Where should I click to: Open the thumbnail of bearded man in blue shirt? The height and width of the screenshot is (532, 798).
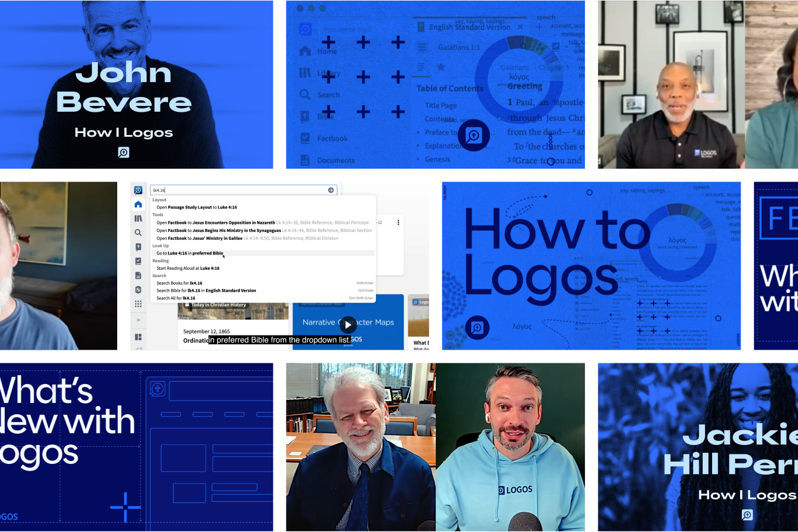pos(59,266)
